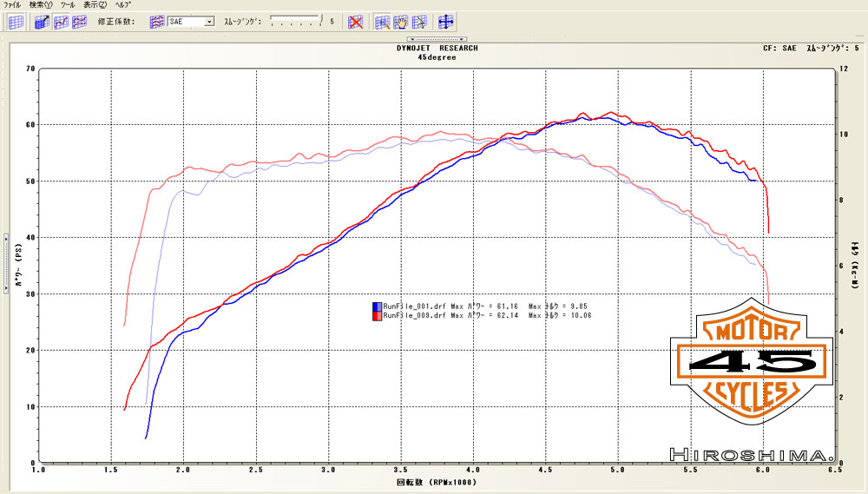
Task: Click the smoothing slider track
Action: (295, 18)
